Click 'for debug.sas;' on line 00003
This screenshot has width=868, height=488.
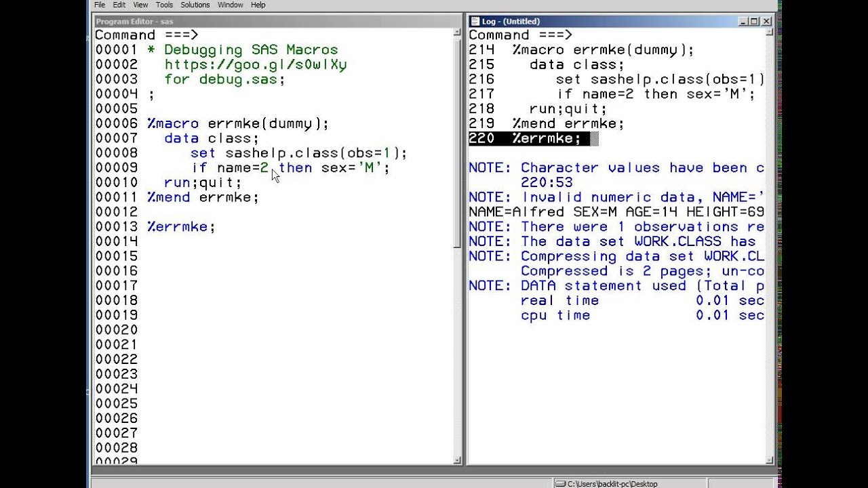tap(224, 79)
